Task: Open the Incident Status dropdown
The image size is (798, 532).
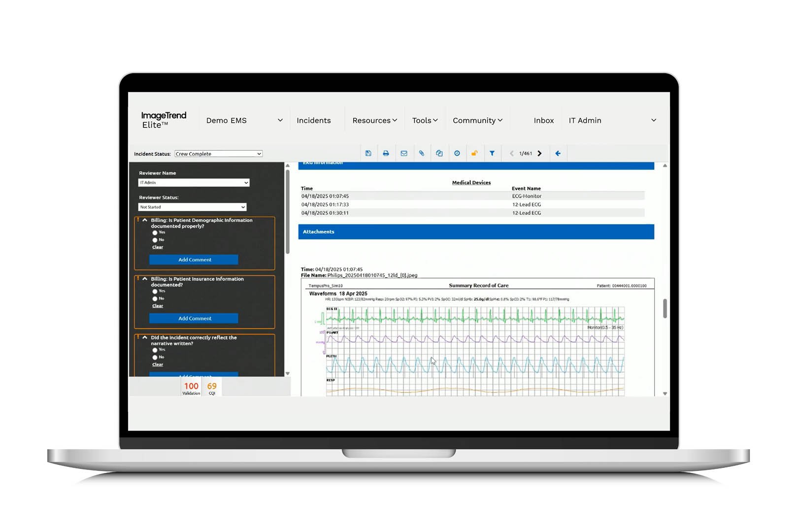Action: [218, 154]
